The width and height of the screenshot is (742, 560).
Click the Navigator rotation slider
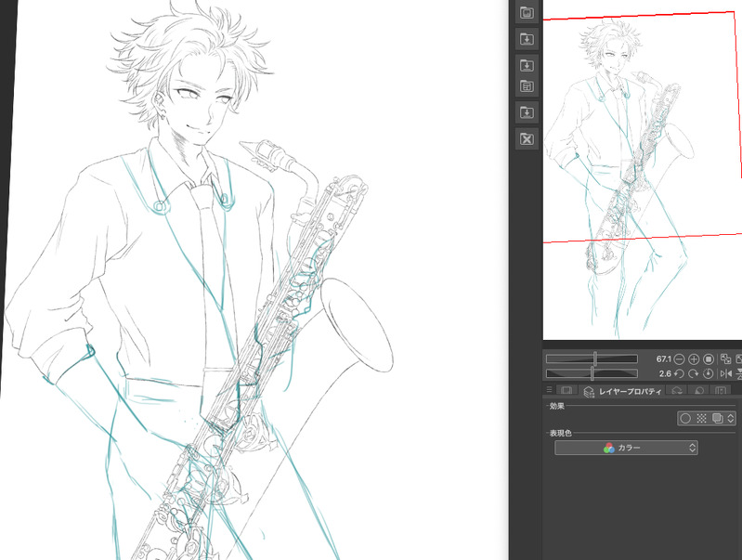coord(592,373)
